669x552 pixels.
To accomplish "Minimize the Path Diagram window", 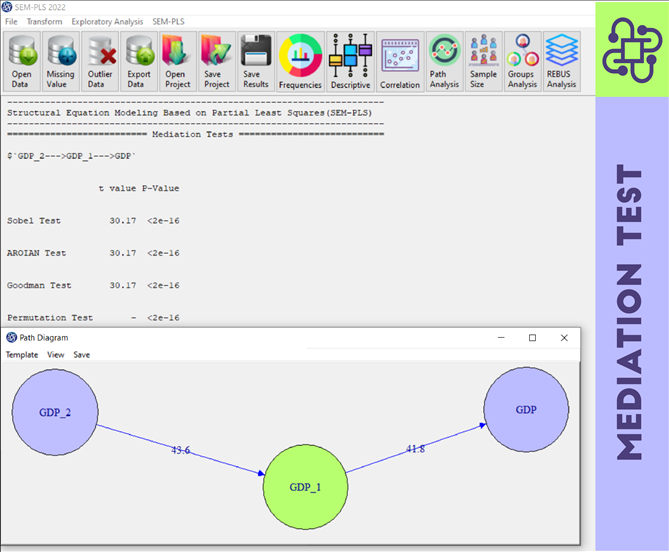I will (x=501, y=337).
